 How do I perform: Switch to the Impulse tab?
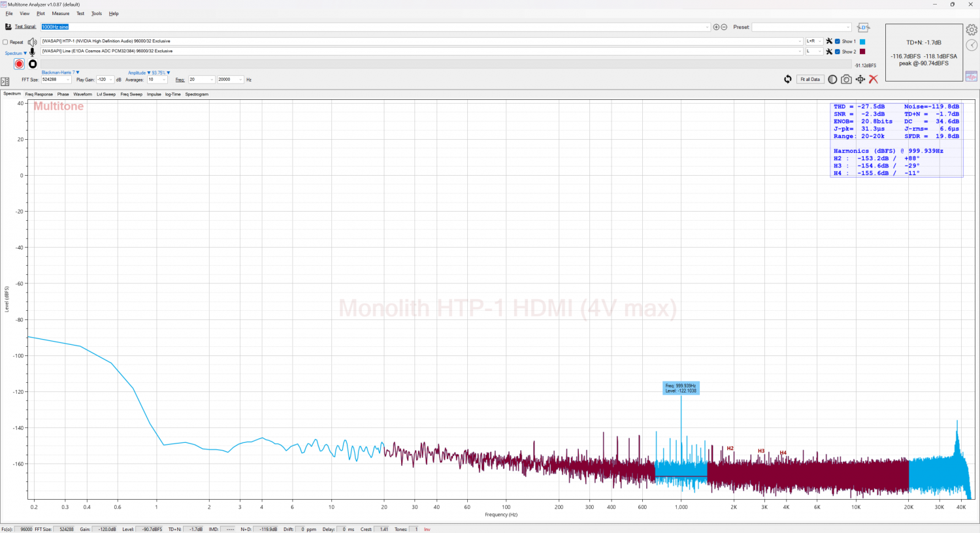[154, 94]
